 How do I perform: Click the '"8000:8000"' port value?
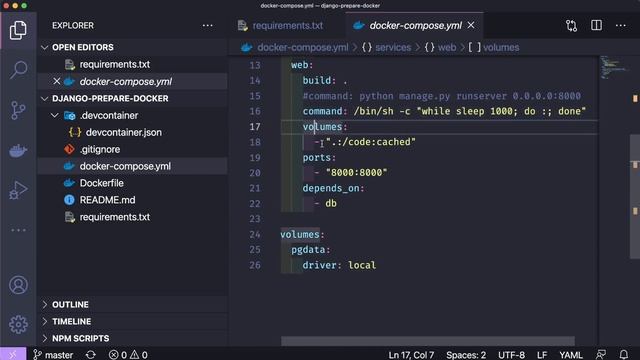(356, 173)
